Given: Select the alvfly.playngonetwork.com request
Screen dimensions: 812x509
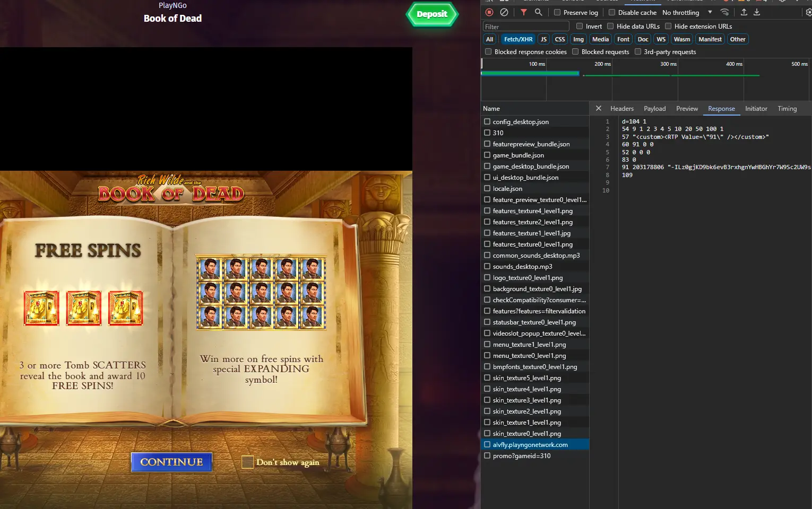Looking at the screenshot, I should (x=535, y=444).
